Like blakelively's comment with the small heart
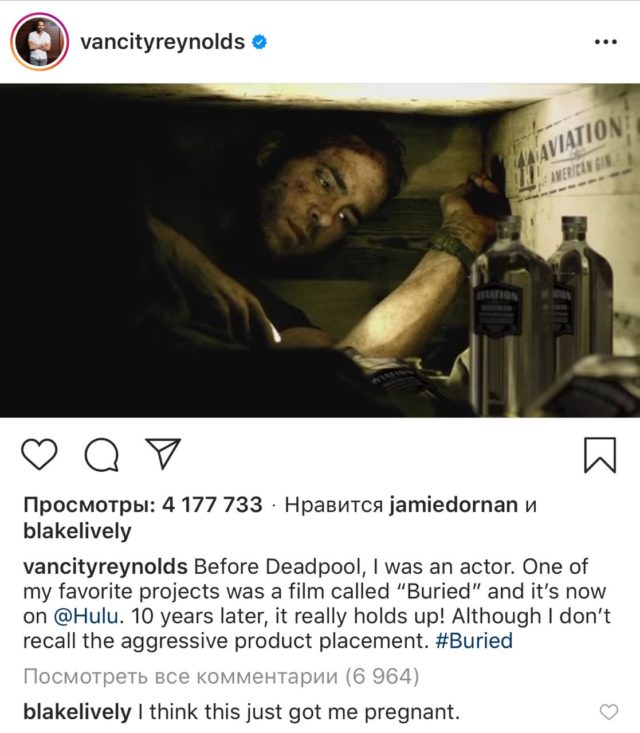Screen dimensions: 640x733 point(609,712)
